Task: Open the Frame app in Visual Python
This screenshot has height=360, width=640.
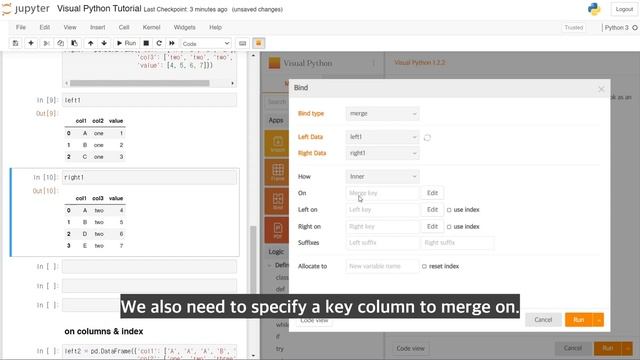Action: click(x=277, y=172)
